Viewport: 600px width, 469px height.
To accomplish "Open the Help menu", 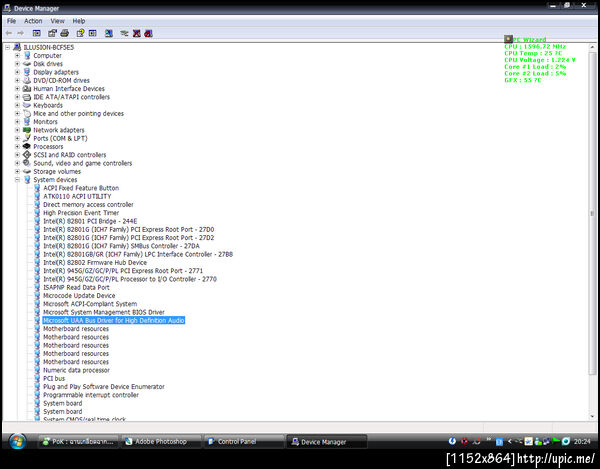I will [x=79, y=21].
